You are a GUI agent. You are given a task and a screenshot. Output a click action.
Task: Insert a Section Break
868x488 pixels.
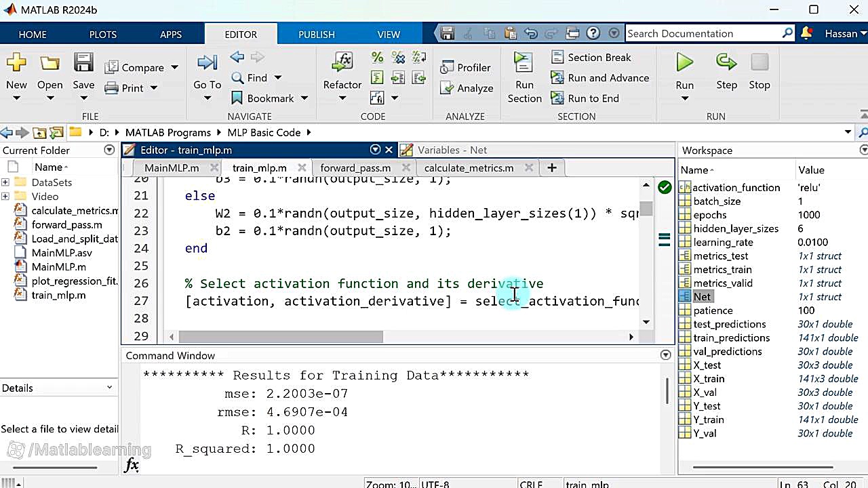[x=591, y=58]
